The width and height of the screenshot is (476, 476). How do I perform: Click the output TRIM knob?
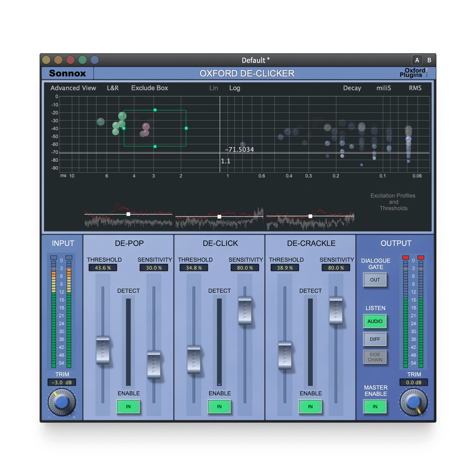pyautogui.click(x=414, y=402)
